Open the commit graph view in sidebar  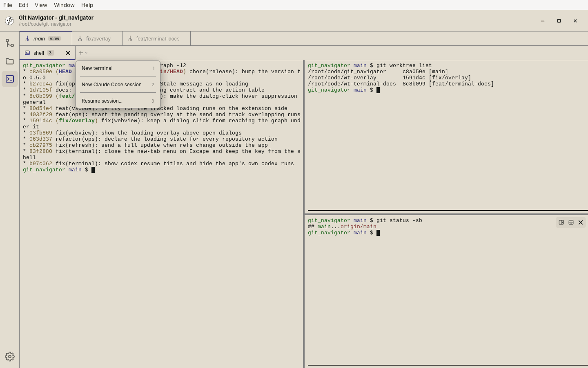pos(9,43)
